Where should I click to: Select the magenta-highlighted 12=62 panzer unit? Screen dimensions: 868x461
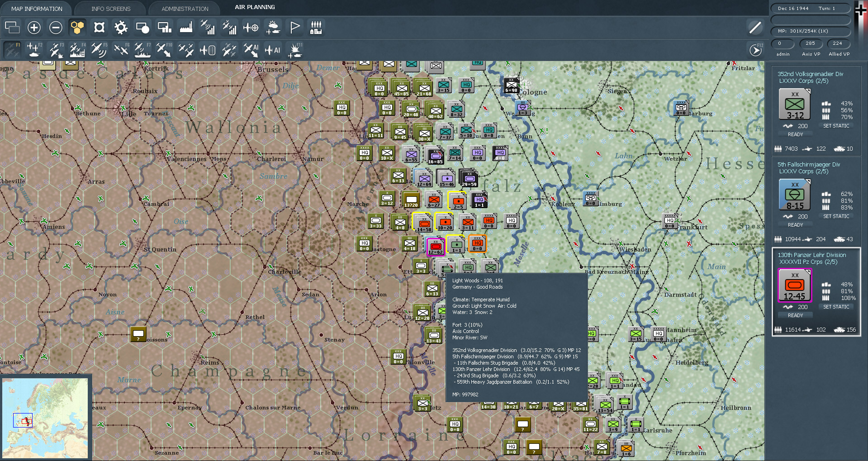click(436, 246)
